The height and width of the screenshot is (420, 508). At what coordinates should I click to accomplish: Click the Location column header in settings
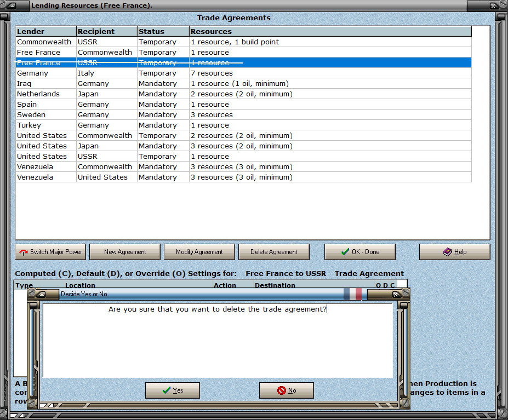[81, 285]
